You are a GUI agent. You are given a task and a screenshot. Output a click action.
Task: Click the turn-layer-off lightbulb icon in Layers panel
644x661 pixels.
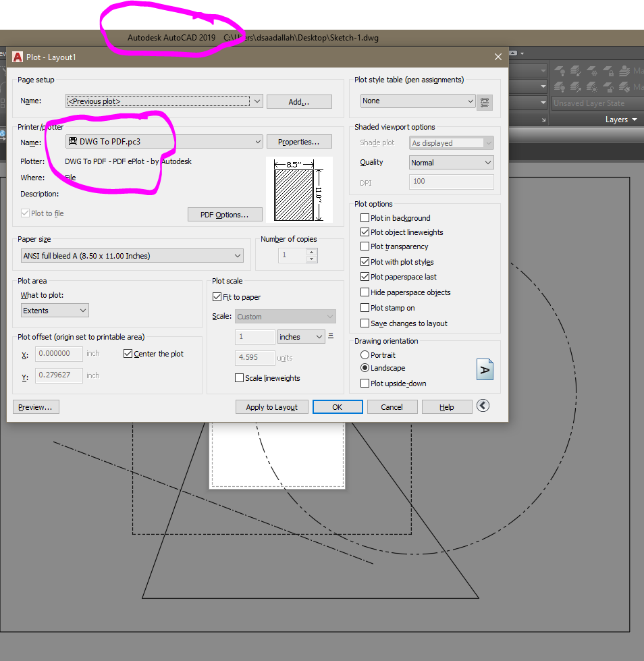[x=560, y=70]
